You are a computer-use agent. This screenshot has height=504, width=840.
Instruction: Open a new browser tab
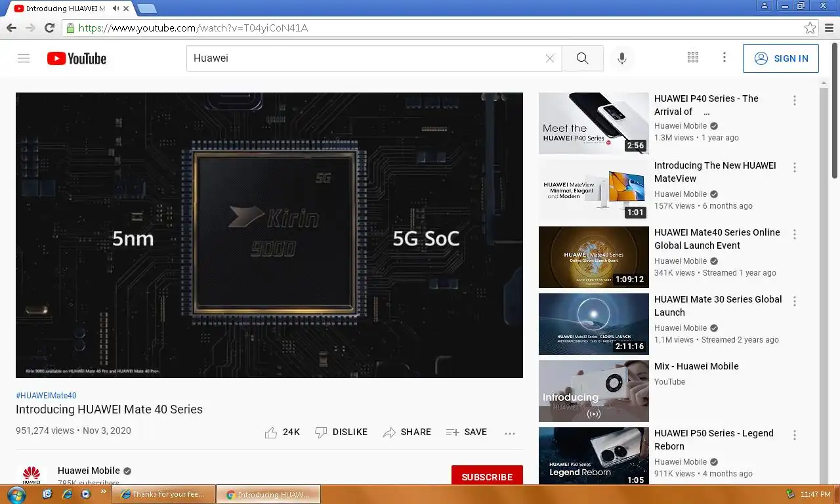[x=147, y=9]
